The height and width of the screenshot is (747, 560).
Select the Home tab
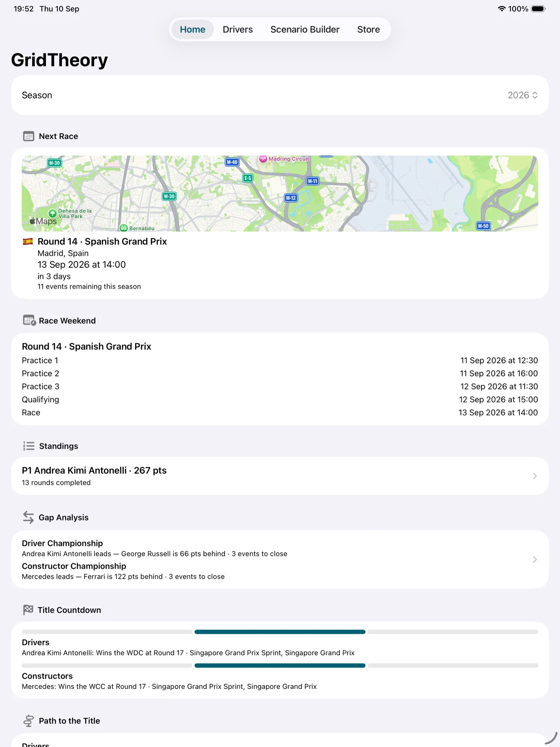point(192,29)
